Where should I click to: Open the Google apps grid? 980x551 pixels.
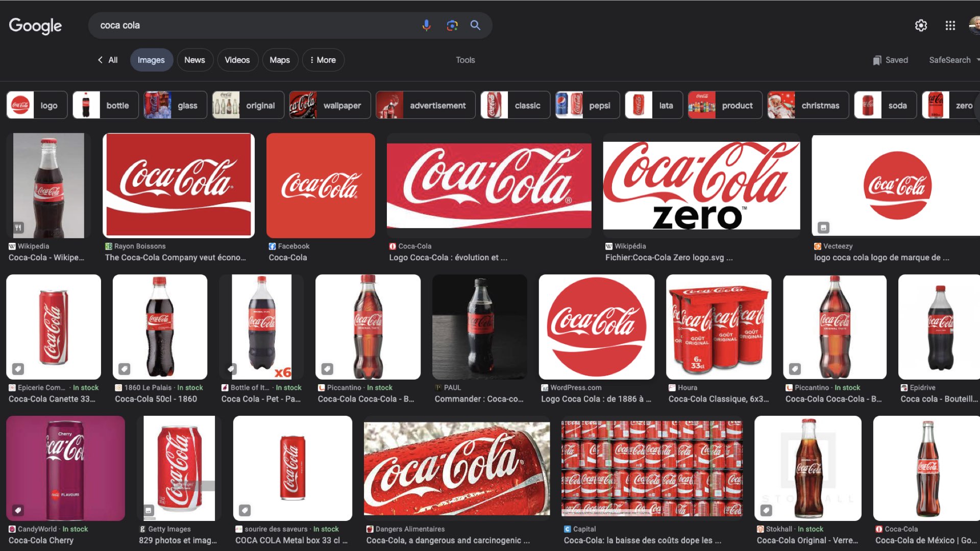[x=950, y=26]
